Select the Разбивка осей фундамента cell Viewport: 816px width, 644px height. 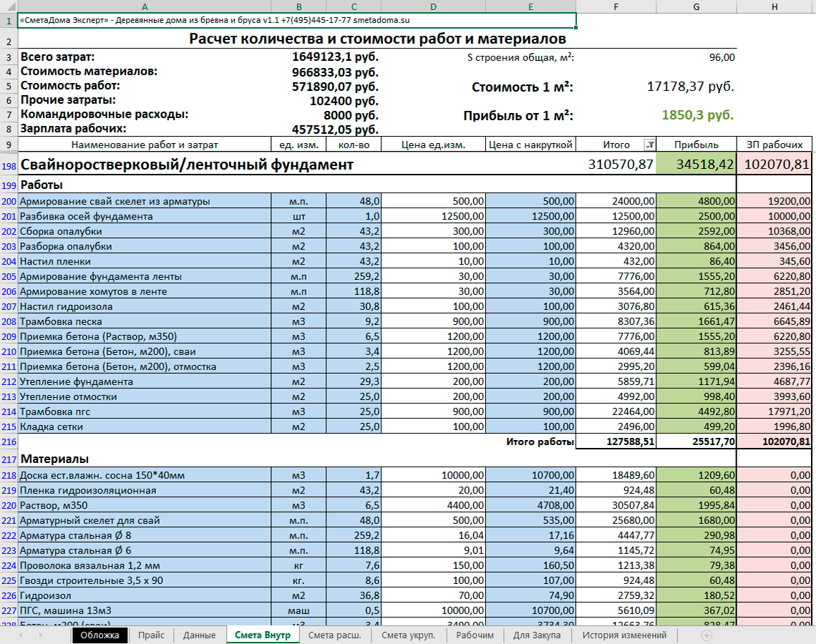(x=145, y=216)
